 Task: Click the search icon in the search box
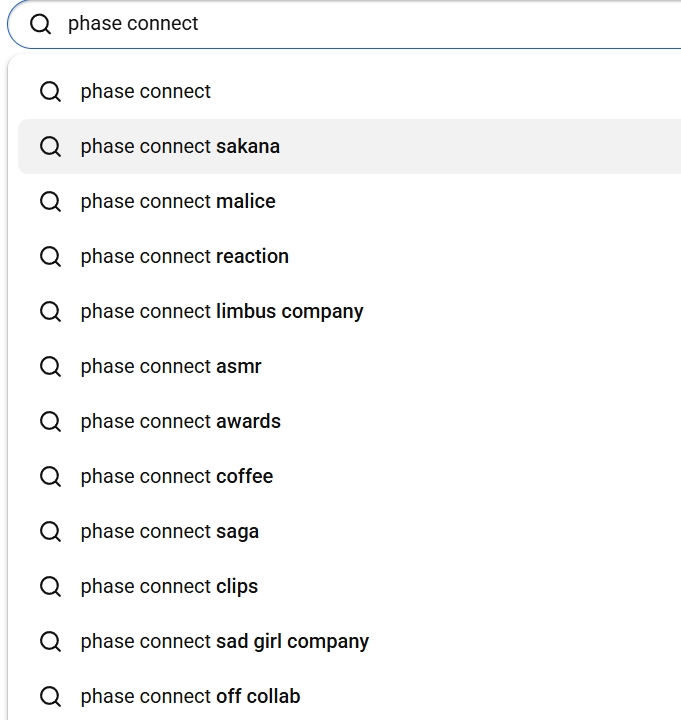click(40, 24)
